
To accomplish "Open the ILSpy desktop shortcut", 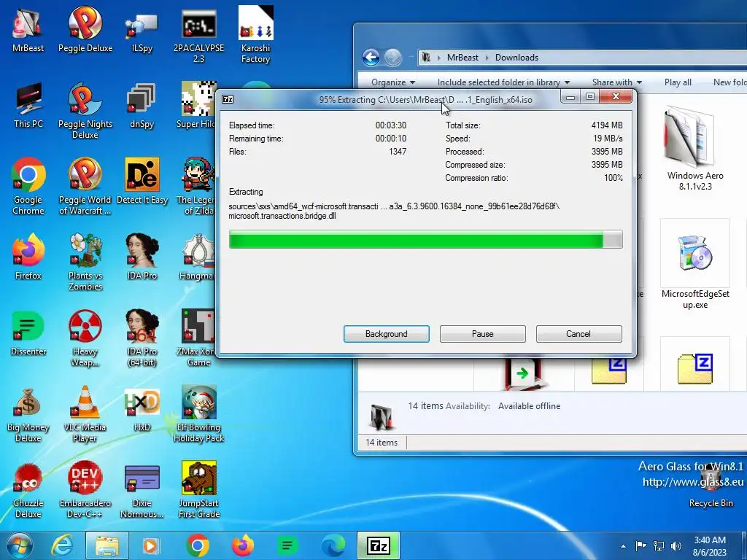I will coord(142,30).
